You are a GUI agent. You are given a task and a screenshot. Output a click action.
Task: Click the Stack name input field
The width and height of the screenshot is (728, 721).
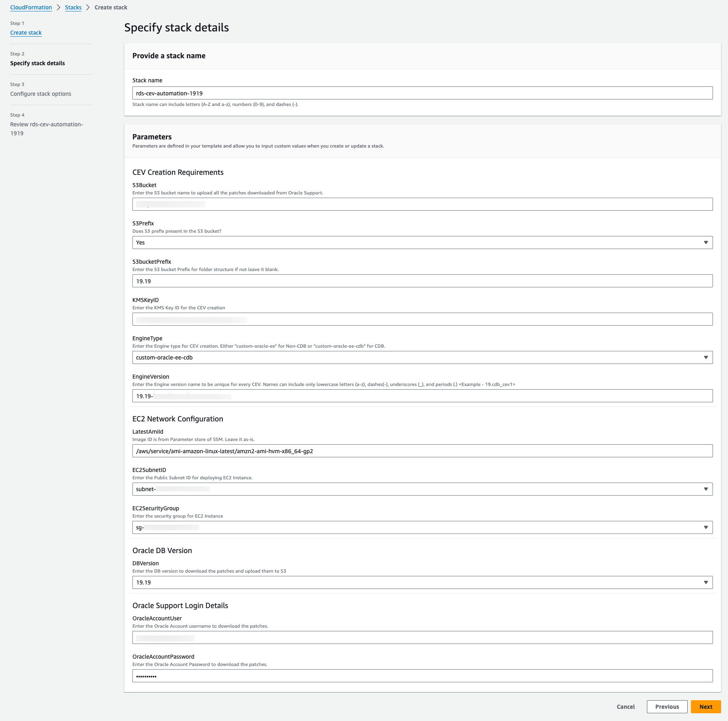(422, 93)
